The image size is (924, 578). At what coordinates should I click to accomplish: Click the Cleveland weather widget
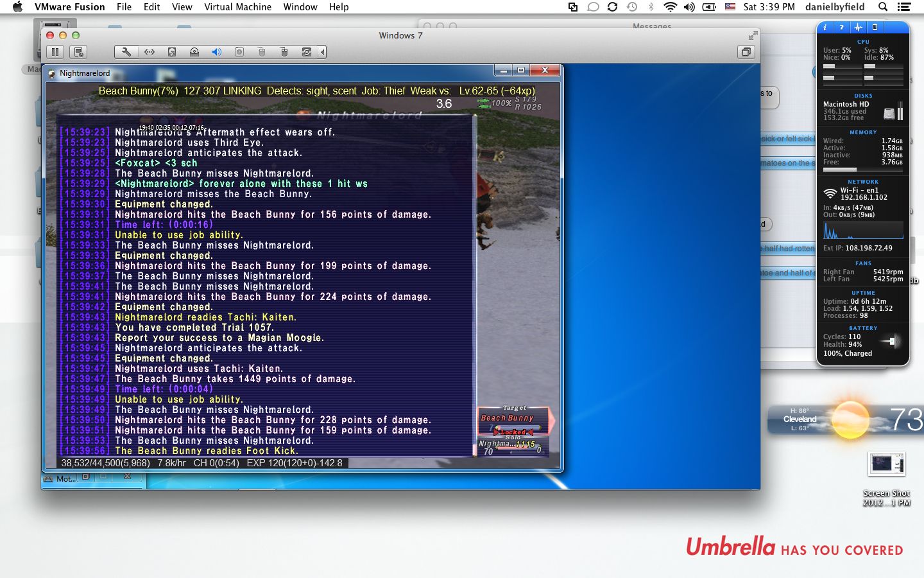click(x=846, y=419)
